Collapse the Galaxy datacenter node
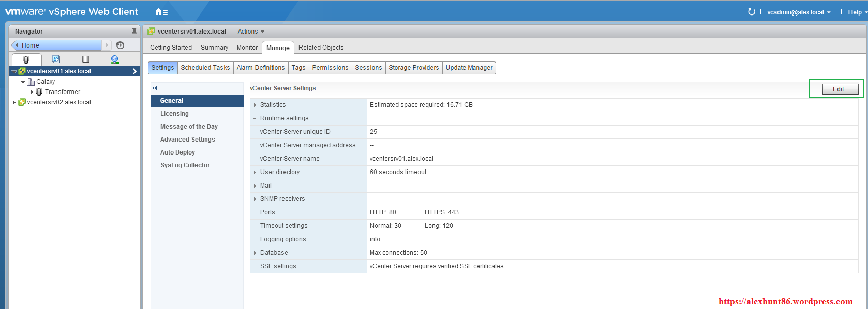The image size is (868, 309). click(23, 82)
